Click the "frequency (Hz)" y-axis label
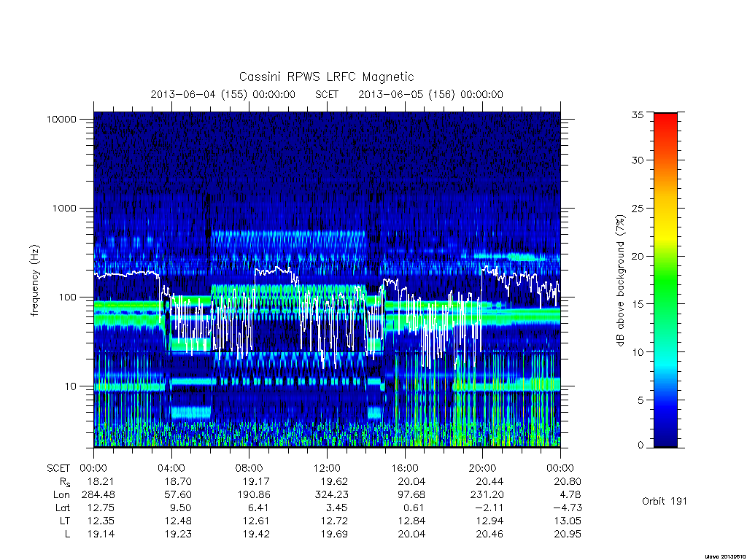The height and width of the screenshot is (560, 747). click(34, 281)
